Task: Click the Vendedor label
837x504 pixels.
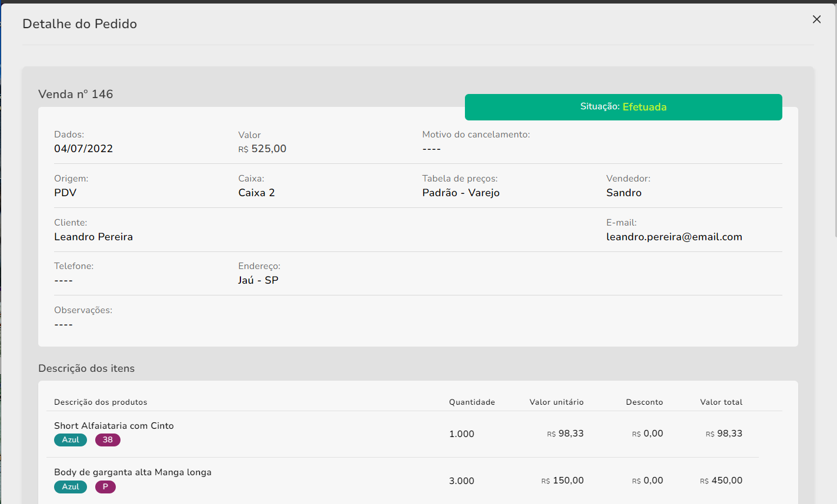Action: coord(628,179)
